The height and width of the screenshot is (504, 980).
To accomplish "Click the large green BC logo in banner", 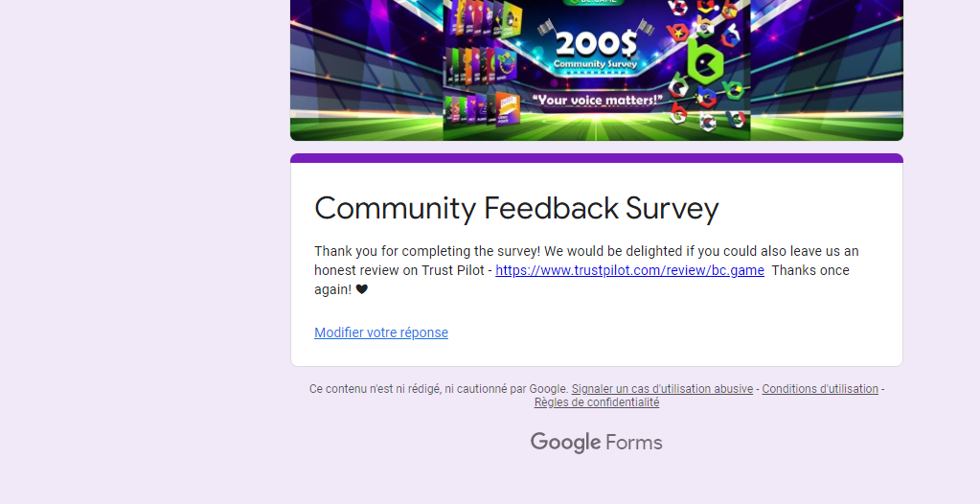I will [x=705, y=61].
